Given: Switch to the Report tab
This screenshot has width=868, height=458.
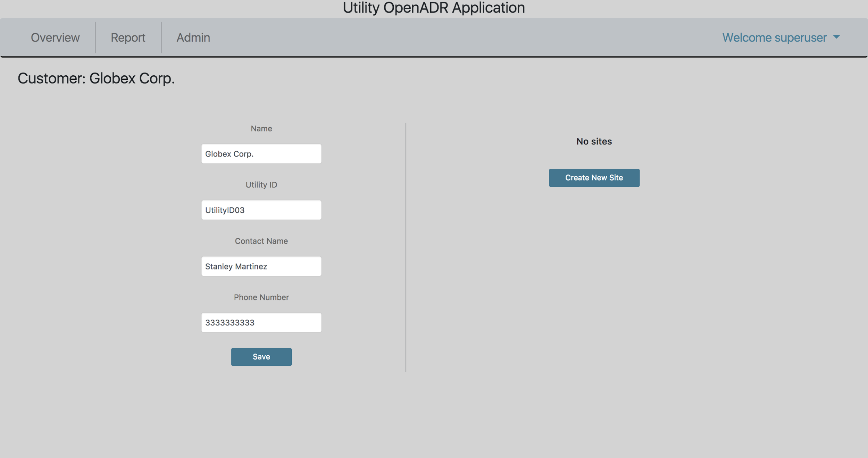Looking at the screenshot, I should tap(128, 37).
